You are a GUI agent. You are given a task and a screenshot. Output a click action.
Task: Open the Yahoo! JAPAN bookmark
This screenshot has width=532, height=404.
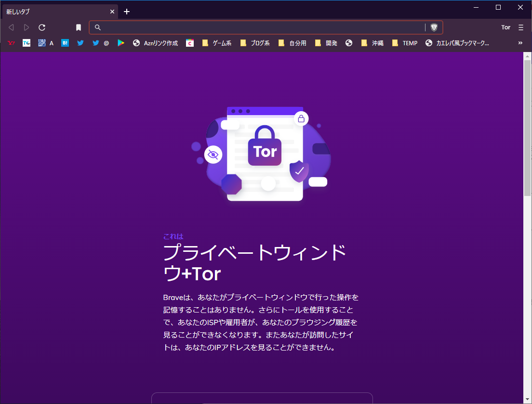pos(11,43)
